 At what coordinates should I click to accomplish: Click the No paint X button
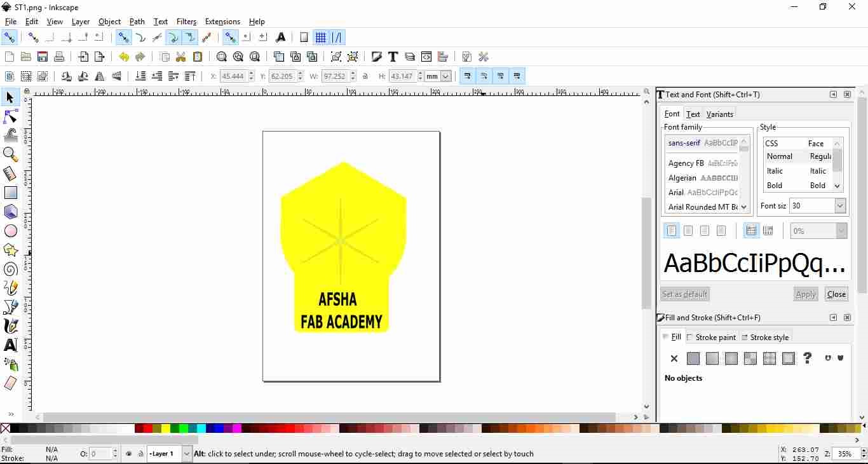(674, 358)
